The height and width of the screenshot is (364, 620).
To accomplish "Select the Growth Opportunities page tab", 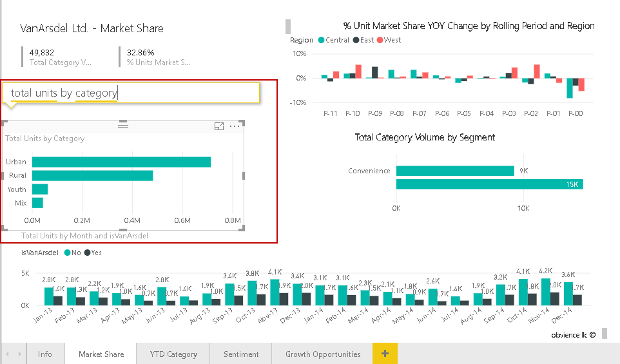I will pos(323,354).
